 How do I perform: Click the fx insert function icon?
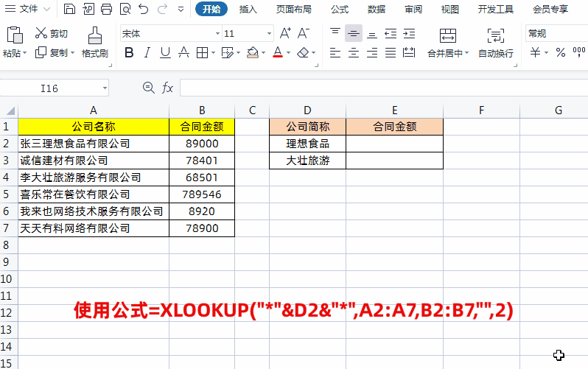(x=167, y=88)
